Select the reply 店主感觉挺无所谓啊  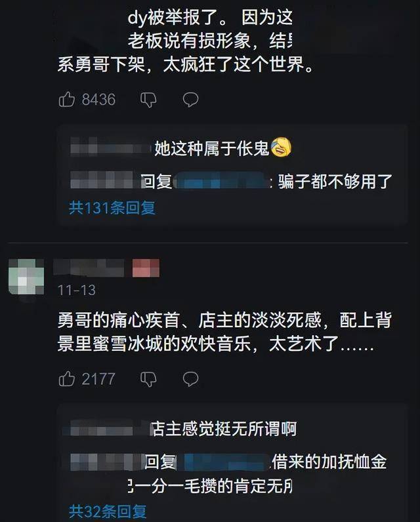(224, 429)
